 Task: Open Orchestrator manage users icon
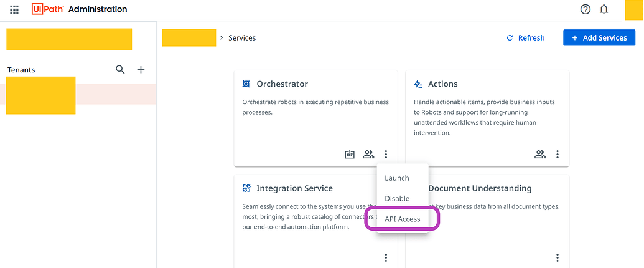pos(368,155)
